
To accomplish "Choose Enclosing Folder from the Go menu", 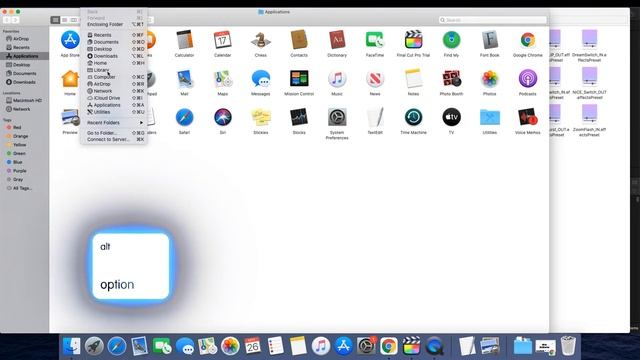I will (115, 24).
